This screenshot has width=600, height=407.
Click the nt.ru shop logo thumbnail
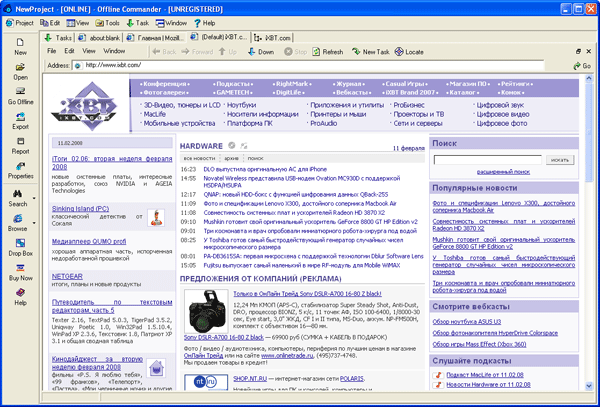click(206, 382)
